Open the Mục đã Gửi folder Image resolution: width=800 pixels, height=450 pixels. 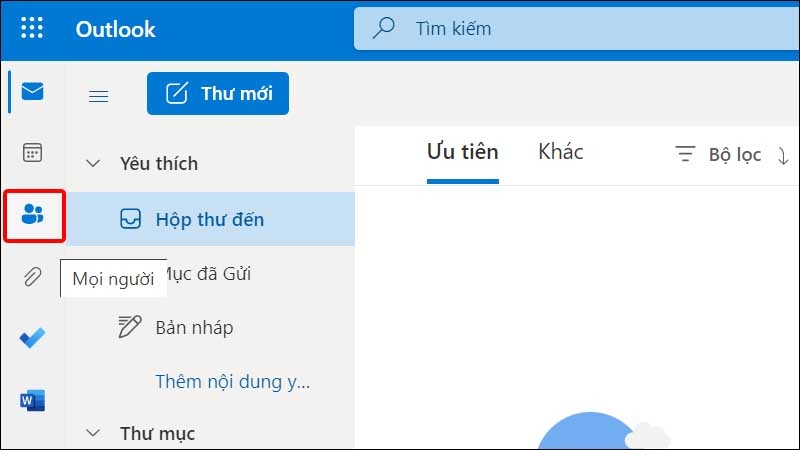(x=211, y=274)
